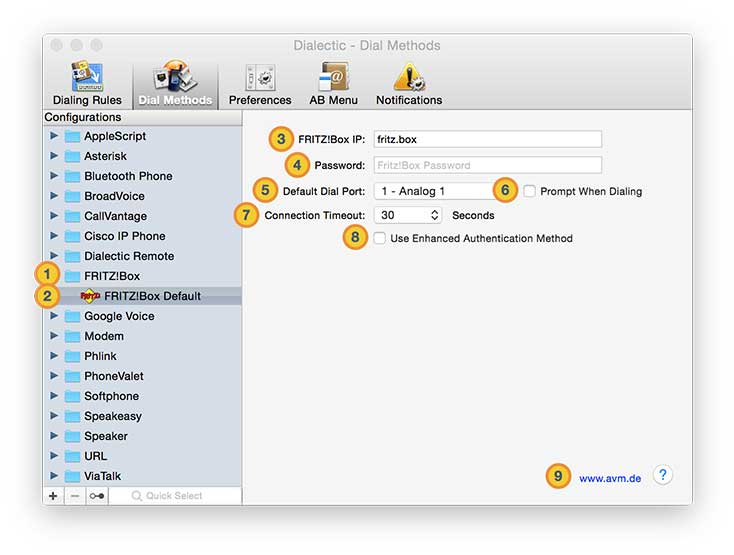Expand the Bluetooth Phone folder triangle
The height and width of the screenshot is (555, 734).
tap(54, 175)
